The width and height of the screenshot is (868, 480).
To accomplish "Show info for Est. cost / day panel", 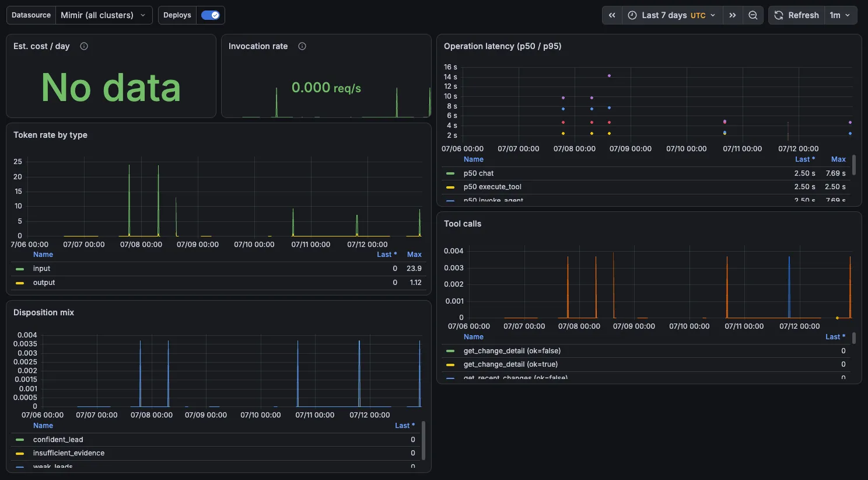I will click(84, 46).
